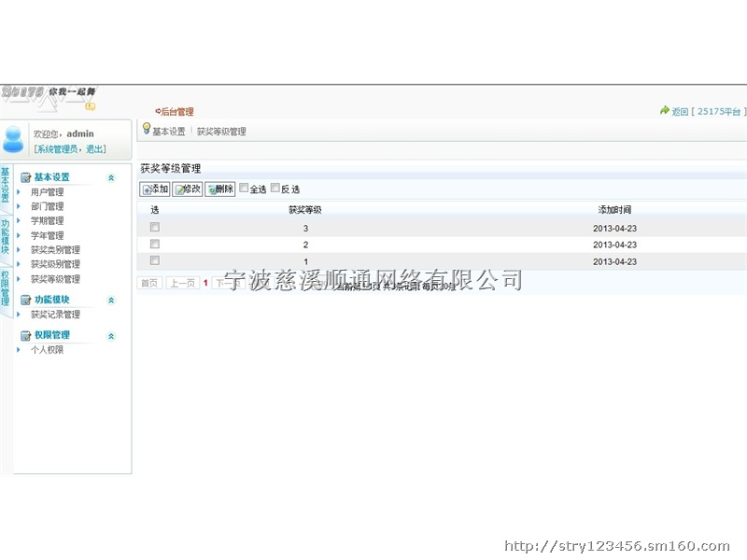Open 用户管理 in the sidebar
747x560 pixels.
[x=48, y=192]
